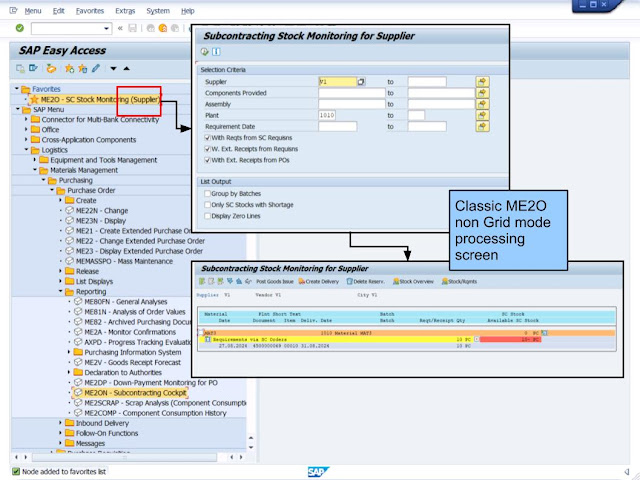Enable Only SC Stocks with Shortage
This screenshot has width=640, height=480.
tap(207, 205)
